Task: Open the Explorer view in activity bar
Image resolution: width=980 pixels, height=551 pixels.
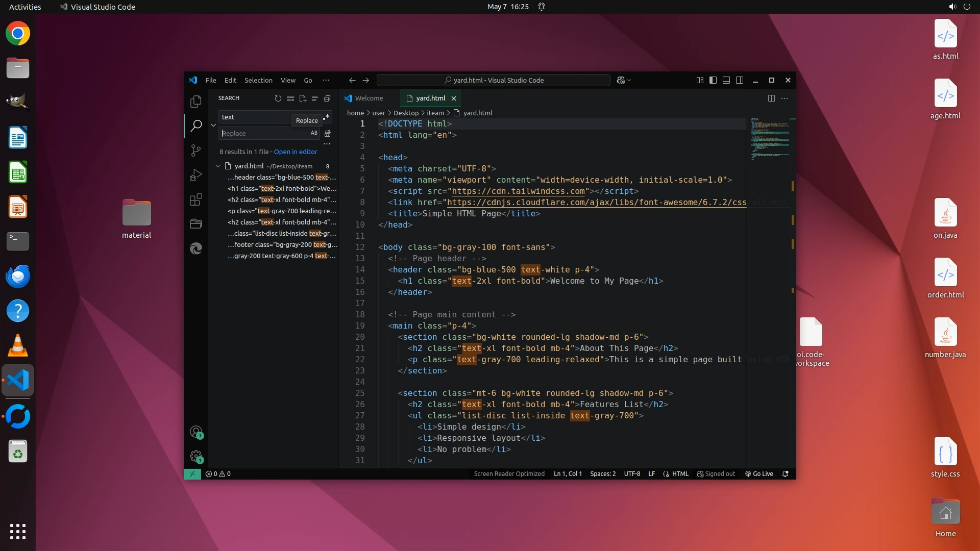Action: 196,102
